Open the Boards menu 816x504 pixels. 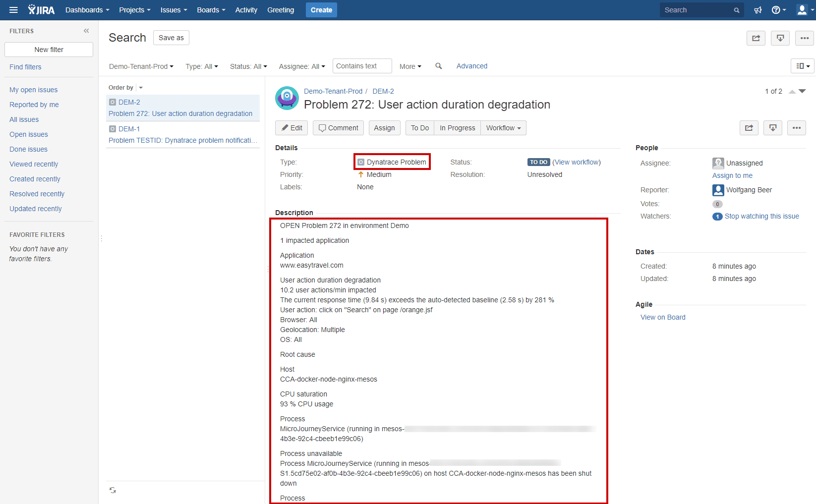tap(211, 10)
